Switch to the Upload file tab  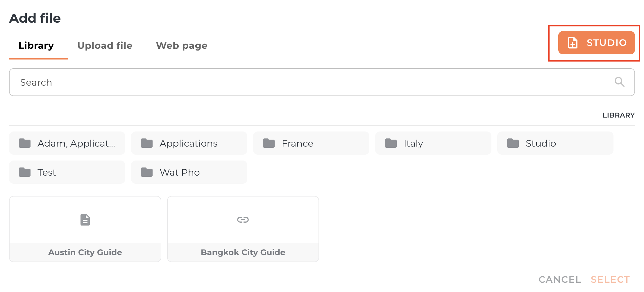pyautogui.click(x=105, y=46)
